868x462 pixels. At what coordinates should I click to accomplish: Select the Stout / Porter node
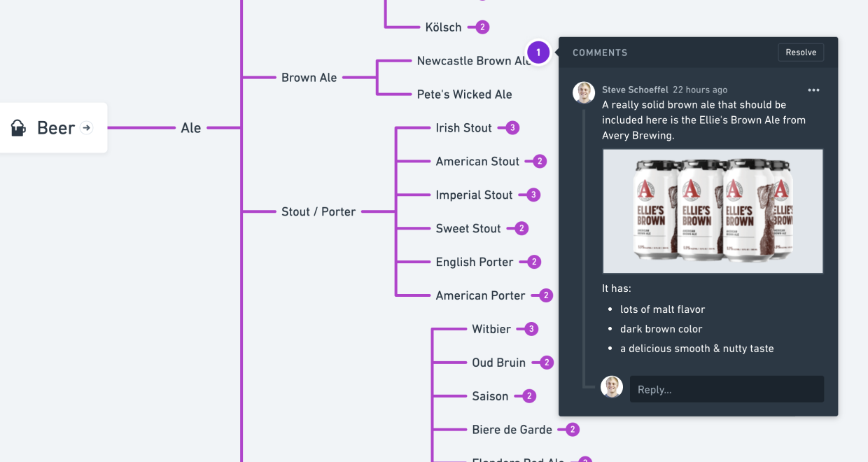318,211
